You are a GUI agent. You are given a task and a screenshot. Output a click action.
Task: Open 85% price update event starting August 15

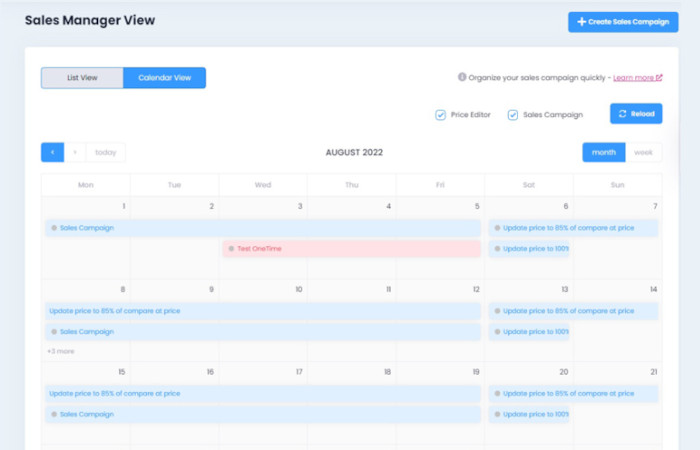point(263,393)
